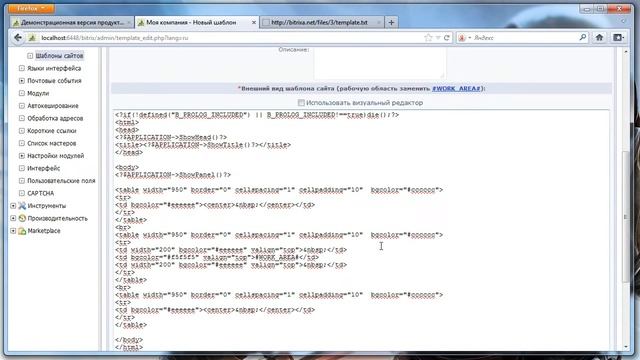Open "Список мастеров" sidebar item
The width and height of the screenshot is (640, 360).
coord(51,143)
